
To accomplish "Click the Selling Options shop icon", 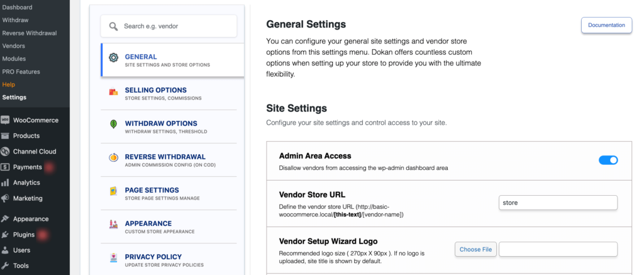I will tap(113, 92).
